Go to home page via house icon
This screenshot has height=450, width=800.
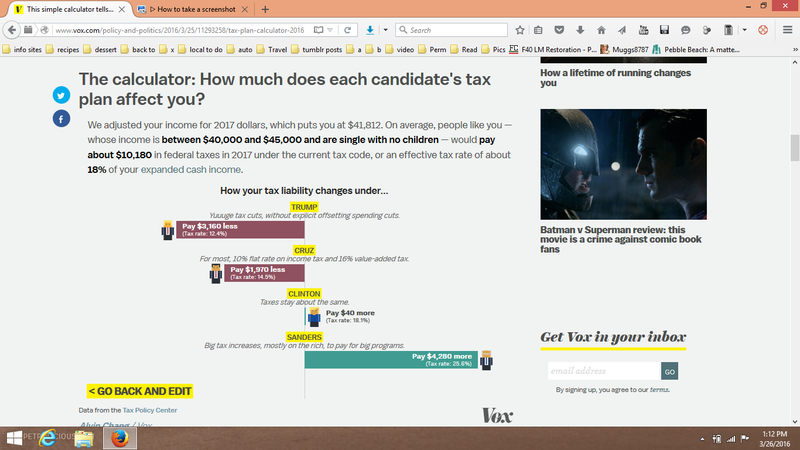point(601,30)
